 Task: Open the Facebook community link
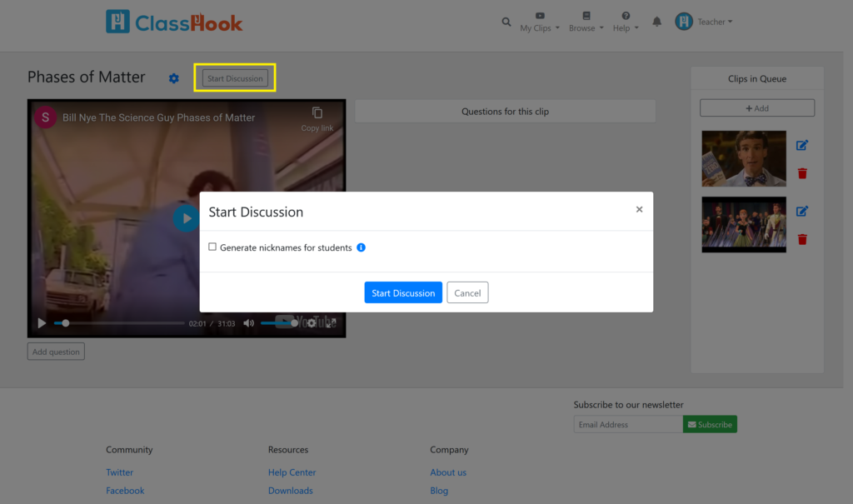click(125, 491)
